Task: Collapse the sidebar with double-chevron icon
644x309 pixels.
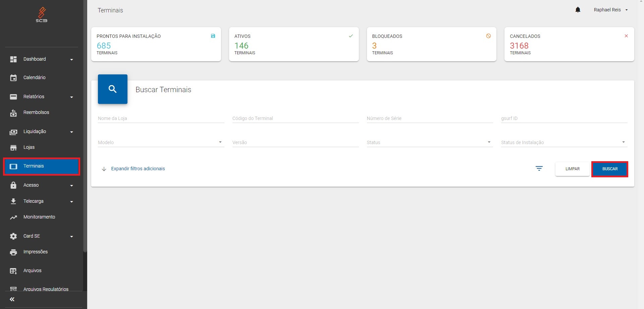Action: pos(12,299)
